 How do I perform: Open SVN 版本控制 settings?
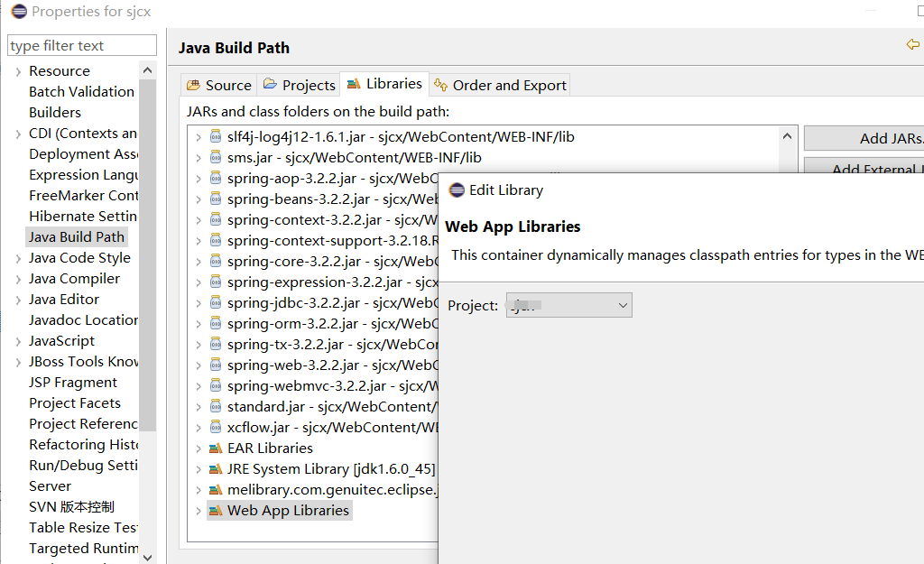click(x=71, y=507)
